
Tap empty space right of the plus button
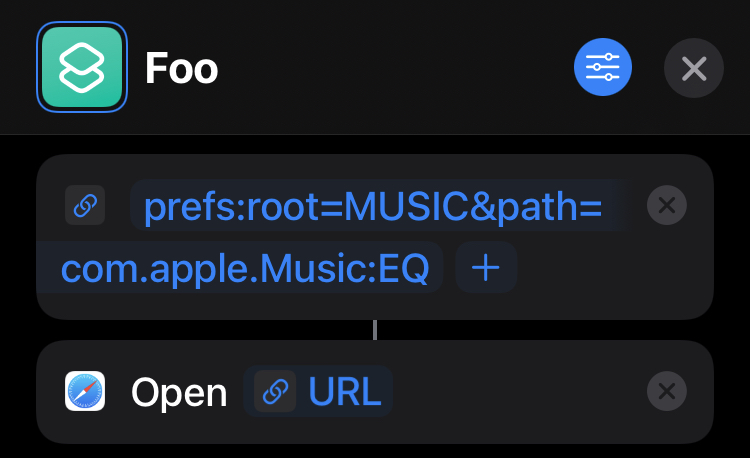(x=600, y=268)
